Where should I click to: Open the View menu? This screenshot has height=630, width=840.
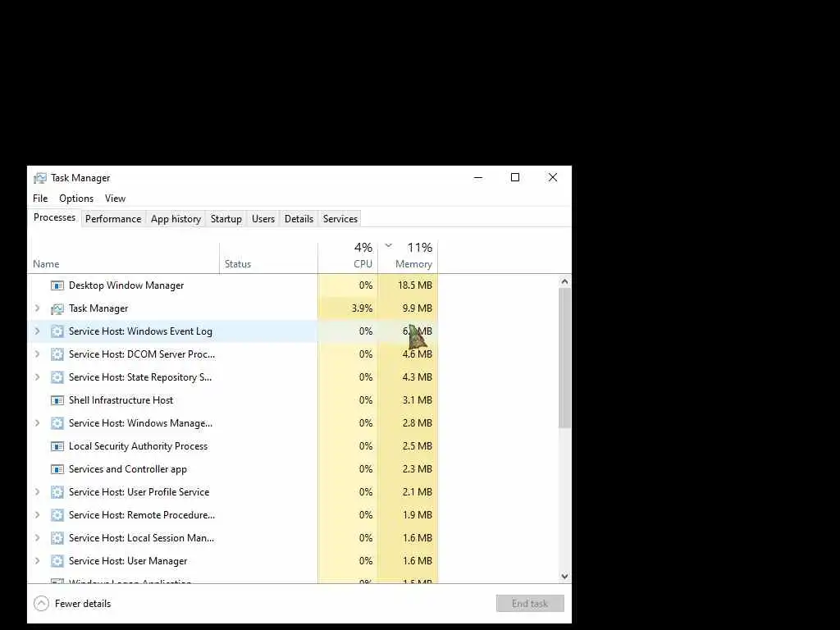(115, 199)
